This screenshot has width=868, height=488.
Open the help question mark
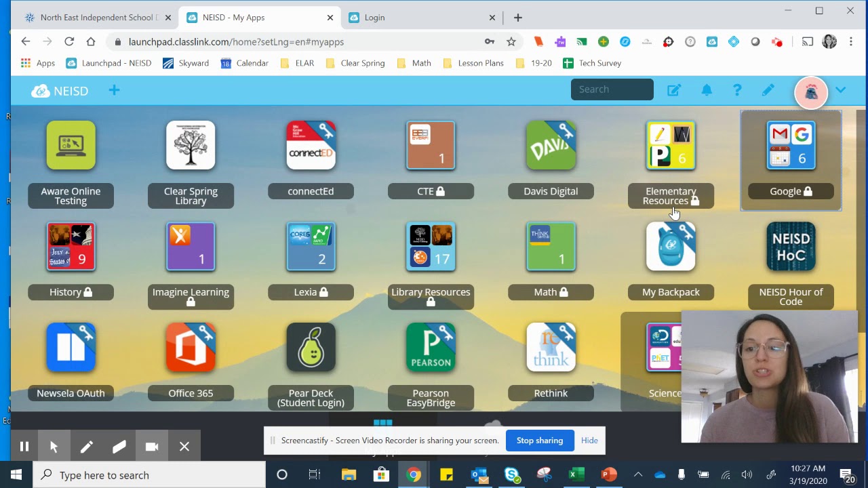click(x=737, y=90)
